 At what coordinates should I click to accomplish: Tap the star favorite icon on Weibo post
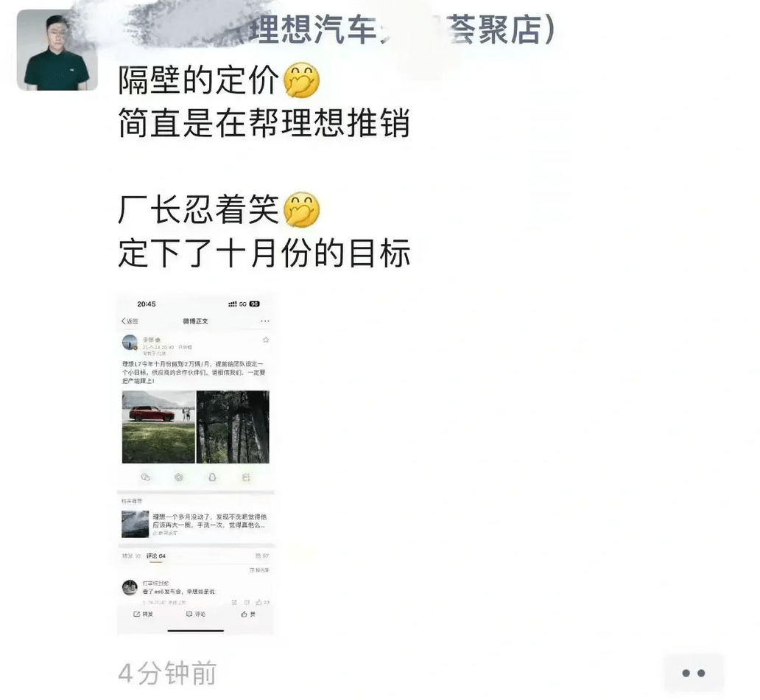click(266, 340)
